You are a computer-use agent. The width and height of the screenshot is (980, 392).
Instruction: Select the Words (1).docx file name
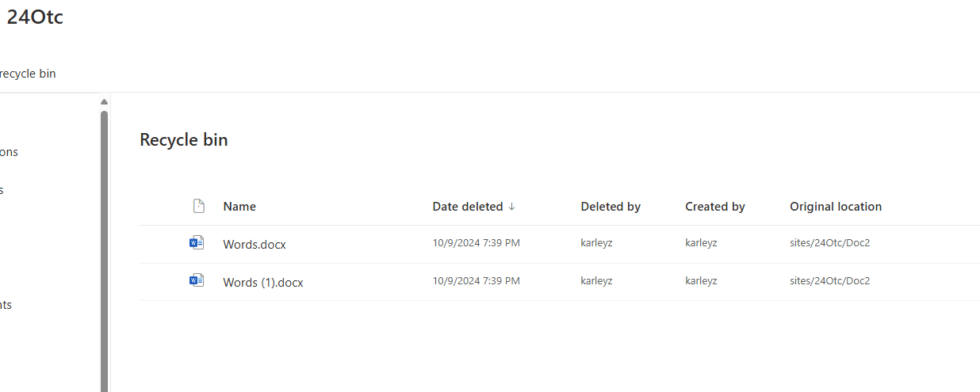click(x=263, y=282)
